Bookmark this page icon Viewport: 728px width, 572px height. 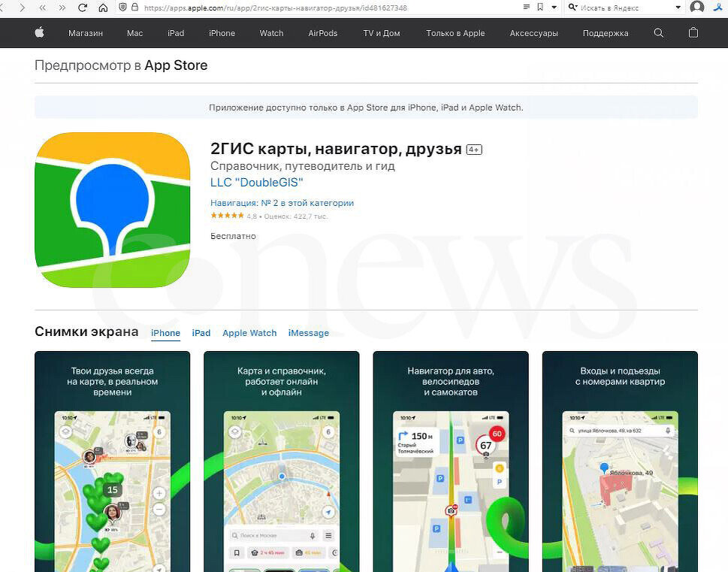pos(540,7)
